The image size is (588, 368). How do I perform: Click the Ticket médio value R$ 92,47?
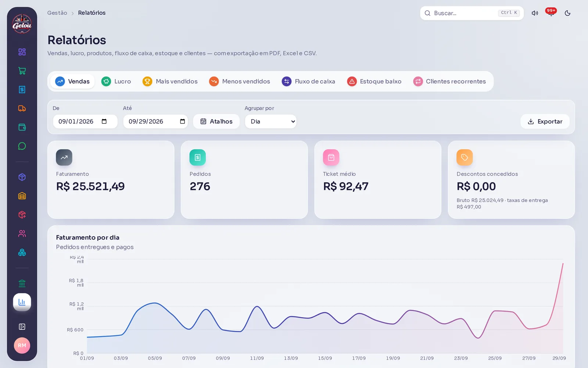[345, 186]
